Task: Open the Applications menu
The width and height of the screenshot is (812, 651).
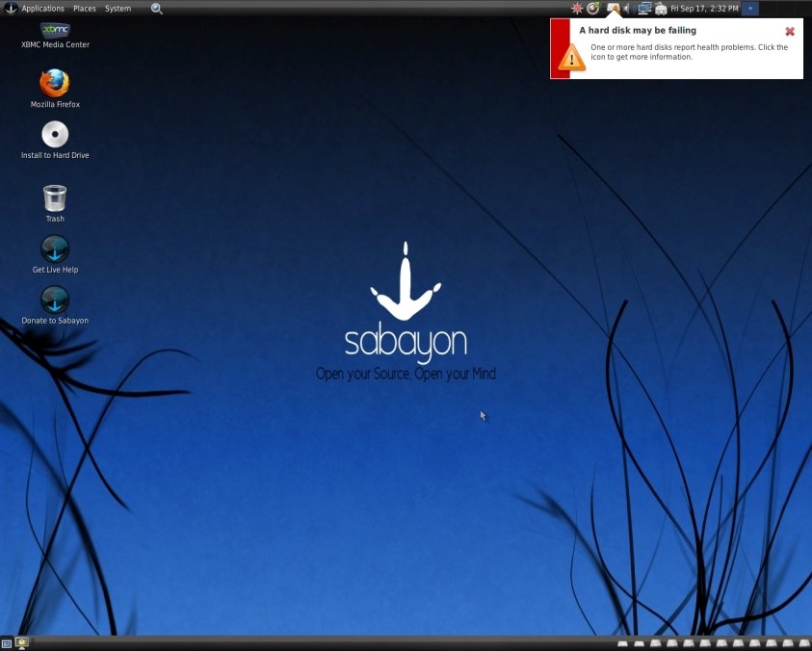Action: pos(42,9)
